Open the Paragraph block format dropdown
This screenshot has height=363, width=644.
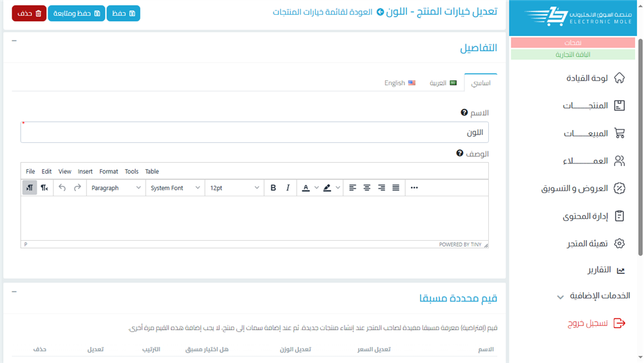(x=116, y=188)
